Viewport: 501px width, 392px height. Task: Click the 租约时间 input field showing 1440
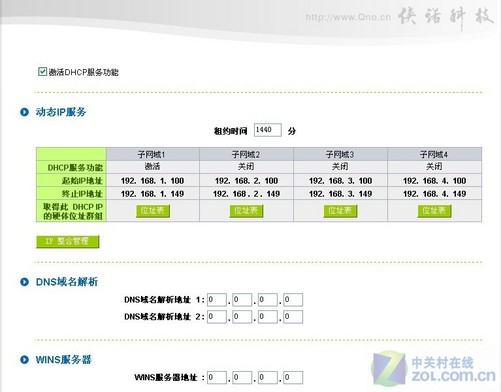pos(268,130)
